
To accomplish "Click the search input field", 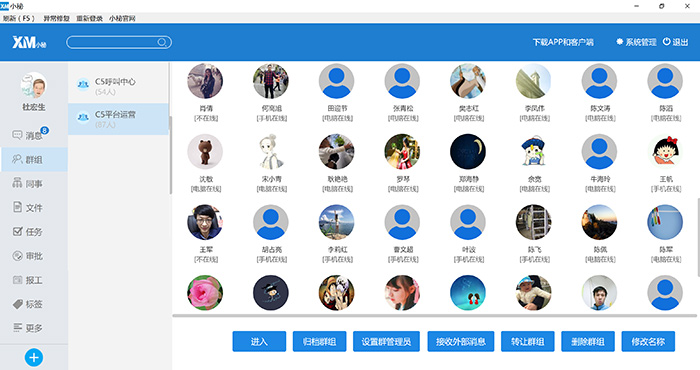I will pos(119,42).
